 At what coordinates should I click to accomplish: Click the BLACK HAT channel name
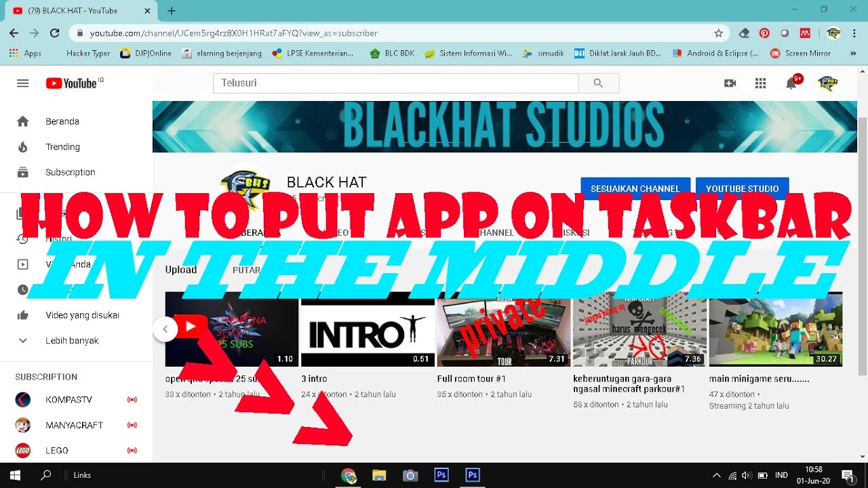point(326,182)
